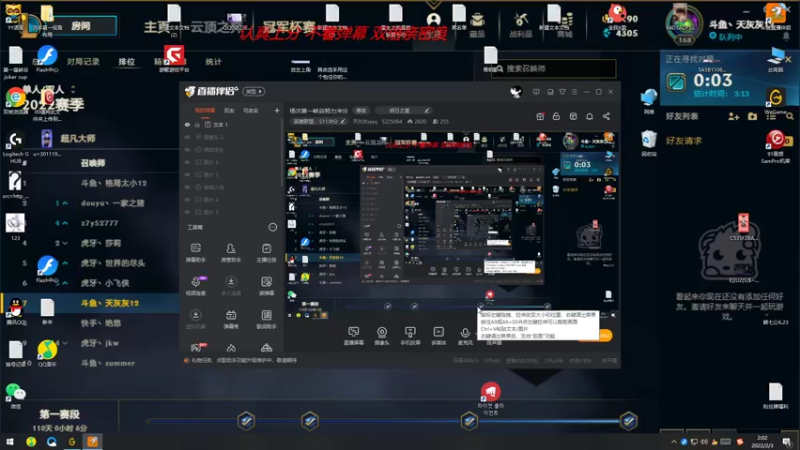Image resolution: width=800 pixels, height=450 pixels.
Task: Add a 直播屏幕 screen capture source
Action: [x=354, y=336]
